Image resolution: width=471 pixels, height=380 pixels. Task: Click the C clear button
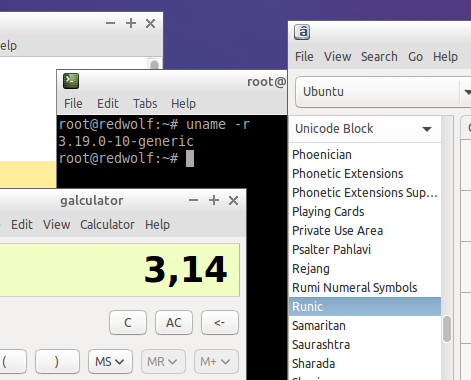click(x=128, y=322)
